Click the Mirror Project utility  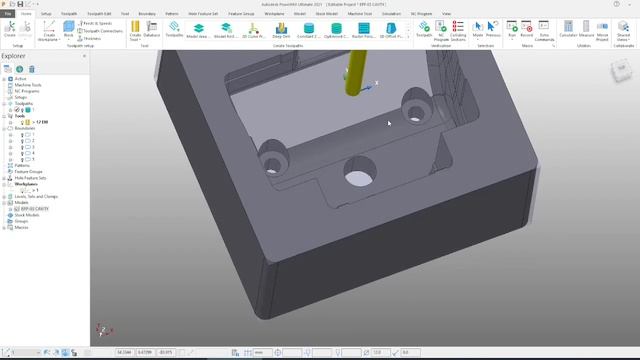[x=602, y=31]
